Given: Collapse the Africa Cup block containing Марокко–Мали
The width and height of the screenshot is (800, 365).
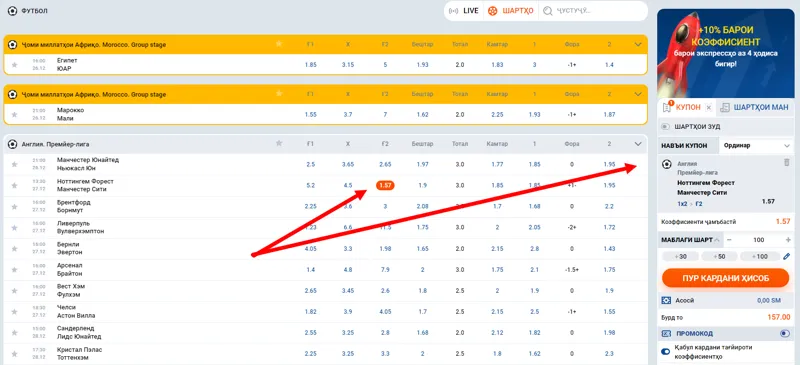Looking at the screenshot, I should coord(638,94).
